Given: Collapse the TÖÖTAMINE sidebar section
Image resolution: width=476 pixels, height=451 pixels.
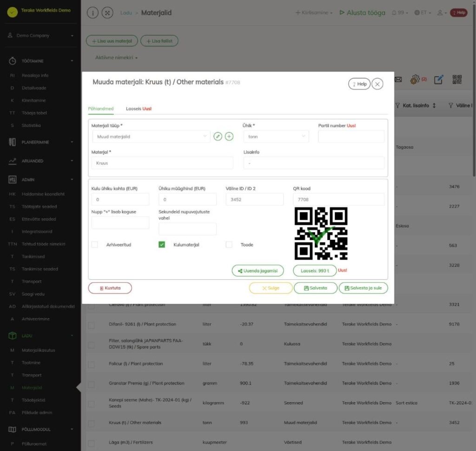Looking at the screenshot, I should (x=41, y=61).
